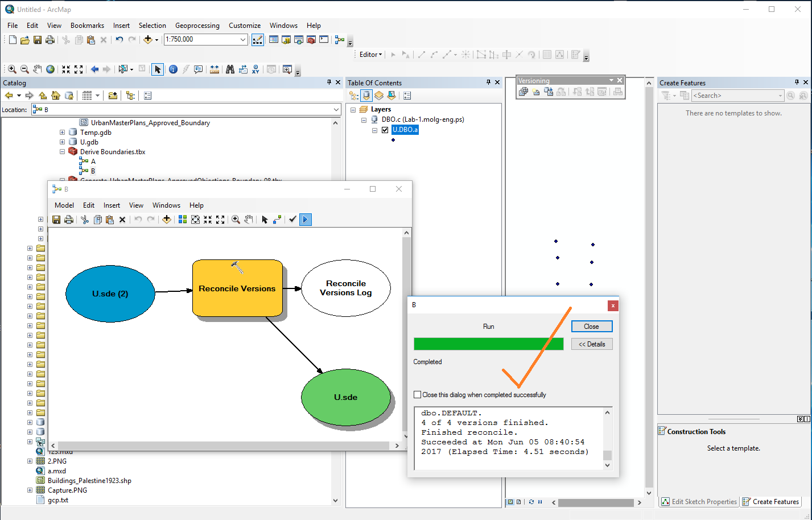Click the << Details button
Viewport: 812px width, 520px height.
coord(592,344)
